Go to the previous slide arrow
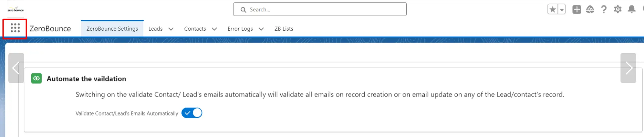644x137 pixels. (x=16, y=68)
